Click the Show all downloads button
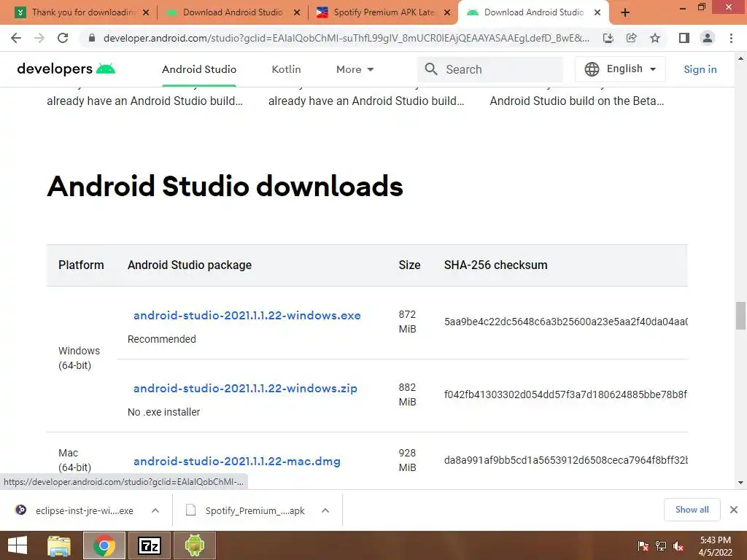 [x=692, y=510]
